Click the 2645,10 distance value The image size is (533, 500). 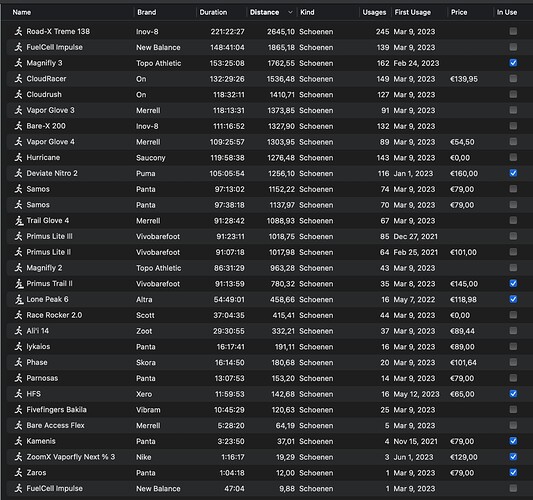281,32
